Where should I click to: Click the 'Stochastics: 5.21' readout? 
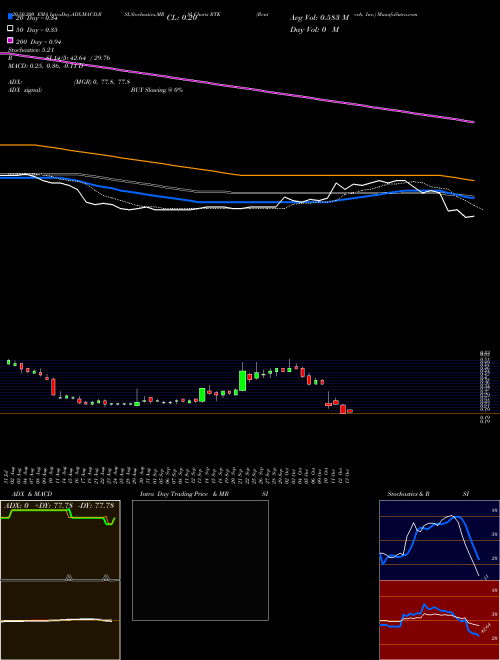[31, 50]
